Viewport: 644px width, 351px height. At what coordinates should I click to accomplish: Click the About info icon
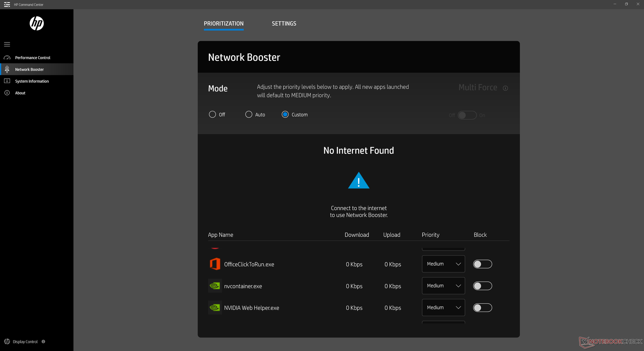(7, 93)
